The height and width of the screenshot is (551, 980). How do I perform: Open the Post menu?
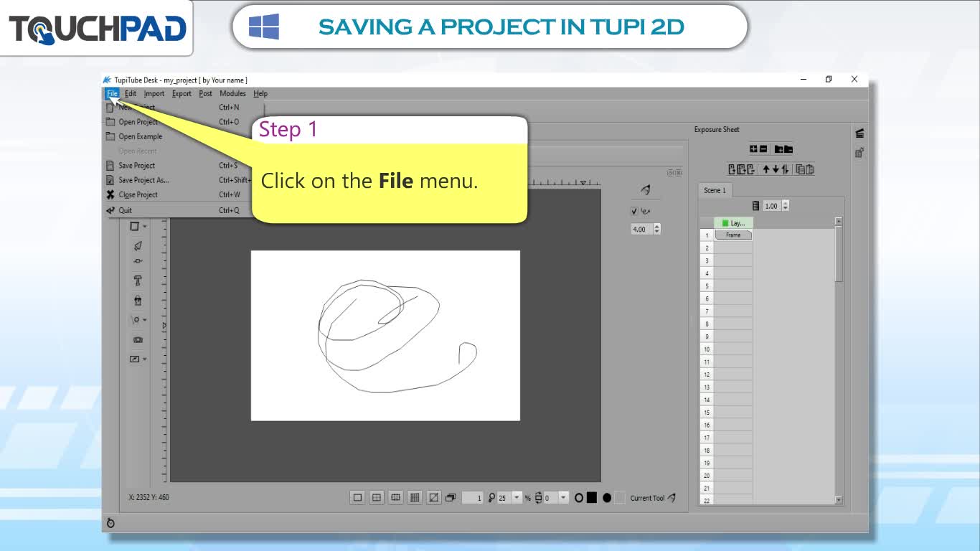205,93
